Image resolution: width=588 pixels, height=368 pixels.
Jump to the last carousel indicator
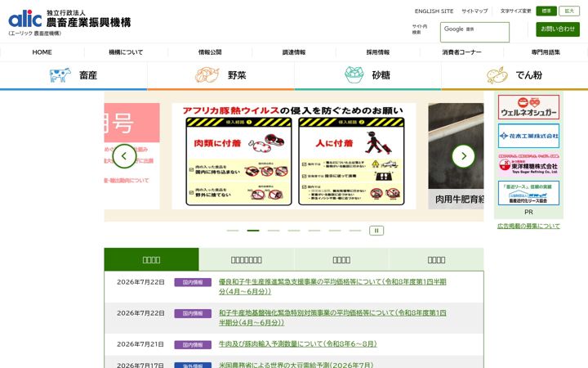355,231
